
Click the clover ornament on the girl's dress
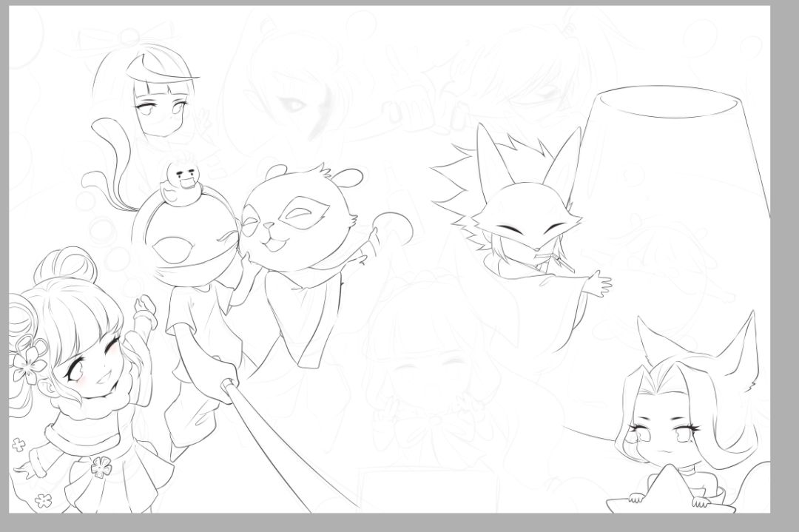[x=101, y=467]
